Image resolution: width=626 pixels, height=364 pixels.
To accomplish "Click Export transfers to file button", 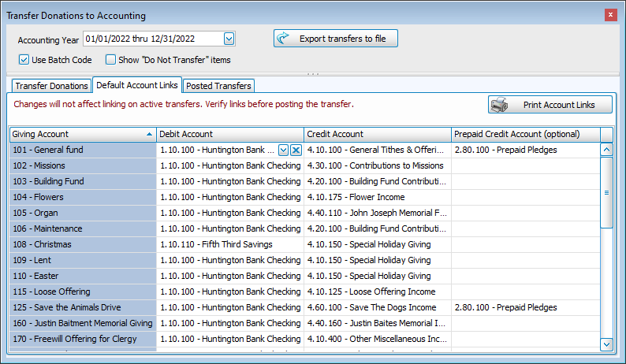I will pyautogui.click(x=336, y=39).
